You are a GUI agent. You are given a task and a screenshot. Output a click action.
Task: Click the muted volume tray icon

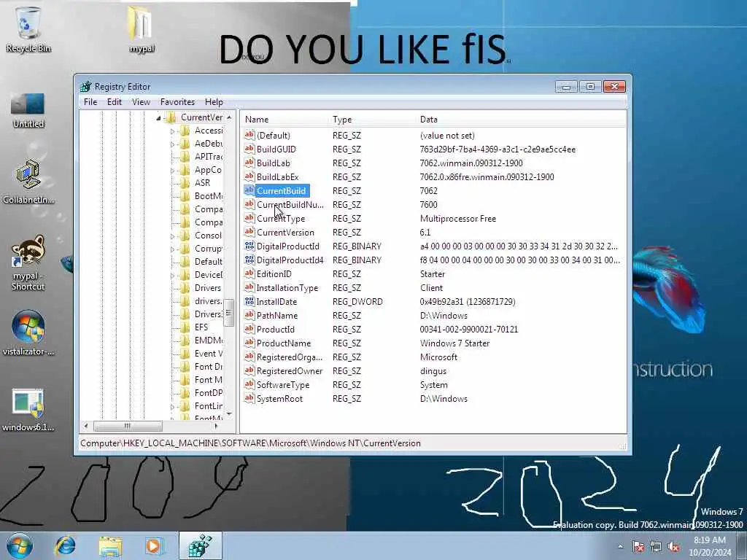click(673, 547)
